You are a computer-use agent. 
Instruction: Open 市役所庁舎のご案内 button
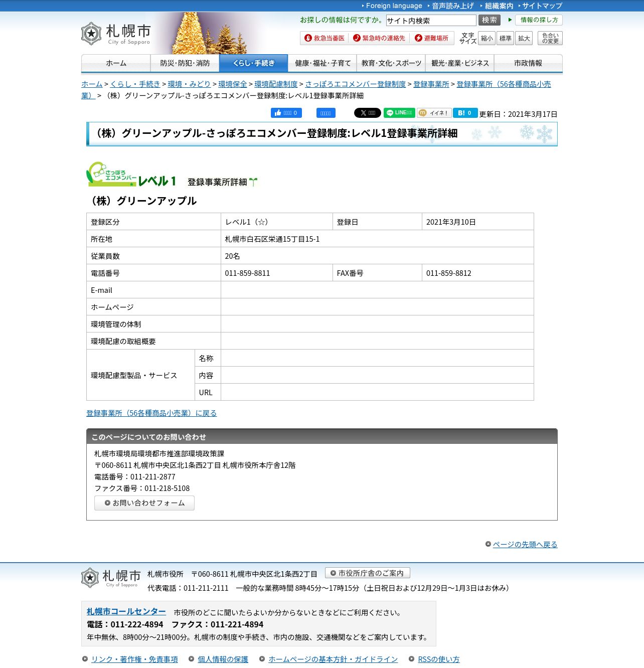pyautogui.click(x=368, y=573)
